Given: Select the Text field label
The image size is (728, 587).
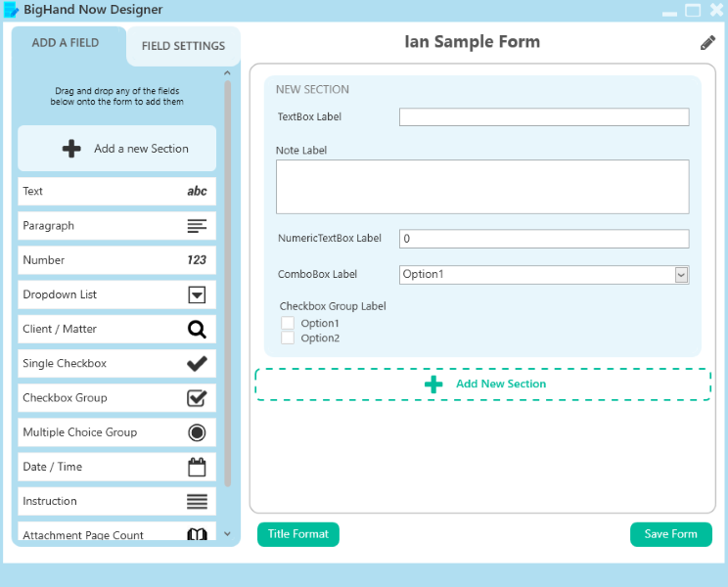Looking at the screenshot, I should tap(32, 191).
